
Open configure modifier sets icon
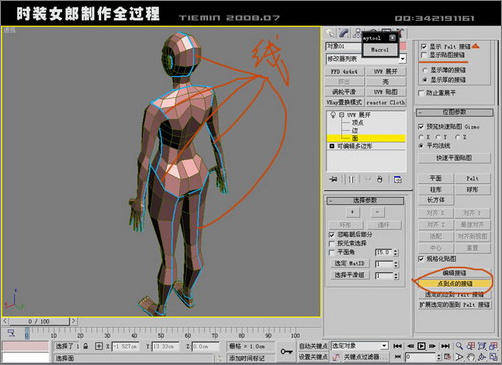(398, 179)
